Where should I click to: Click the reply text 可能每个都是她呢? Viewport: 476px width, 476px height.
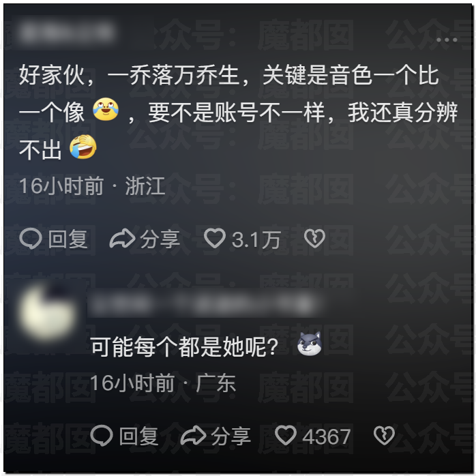(184, 347)
